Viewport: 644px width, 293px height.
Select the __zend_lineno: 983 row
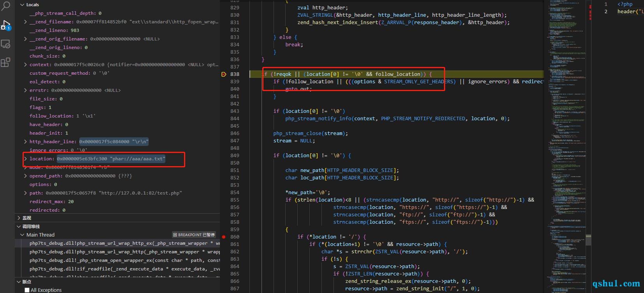tap(117, 30)
